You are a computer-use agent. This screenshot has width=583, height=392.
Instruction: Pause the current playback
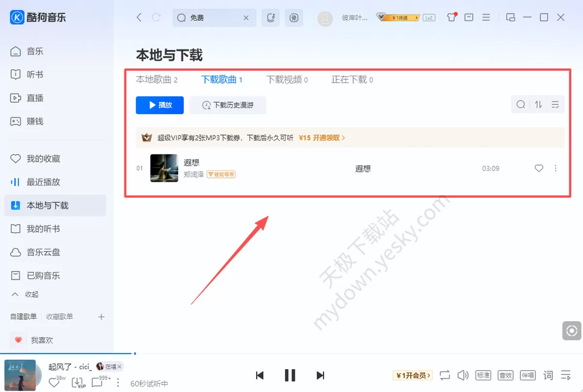[x=290, y=375]
